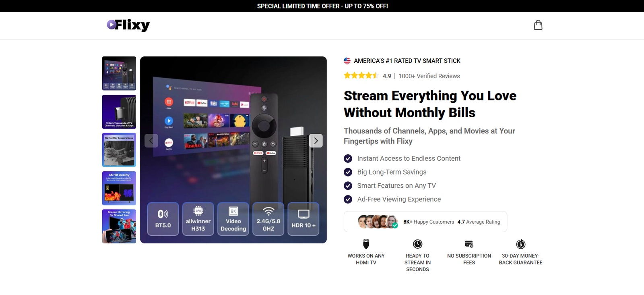Click the American flag icon
Viewport: 644px width, 295px height.
(347, 61)
